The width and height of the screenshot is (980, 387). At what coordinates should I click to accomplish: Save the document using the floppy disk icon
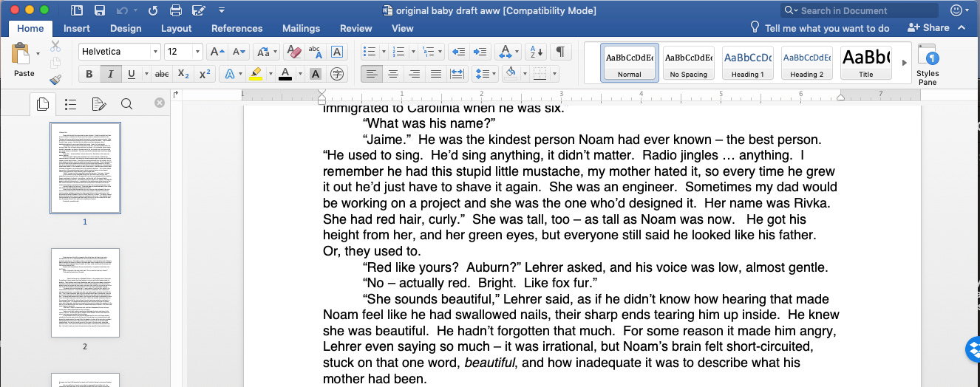pyautogui.click(x=100, y=10)
